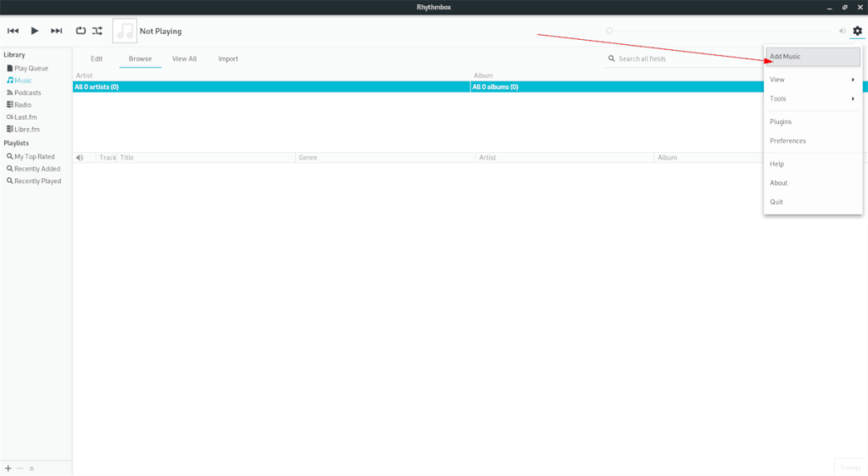Click the Previous track button
This screenshot has height=476, width=868.
13,31
